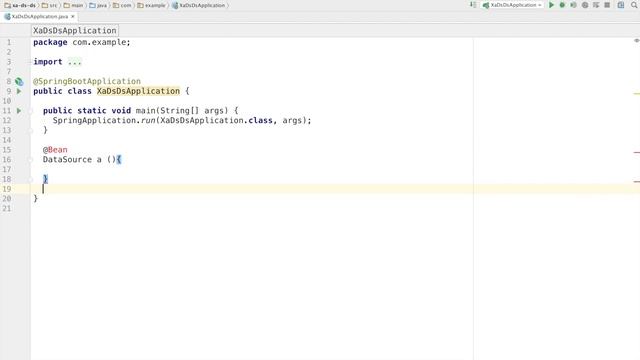640x360 pixels.
Task: Click the Stop square icon in toolbar
Action: tap(607, 5)
